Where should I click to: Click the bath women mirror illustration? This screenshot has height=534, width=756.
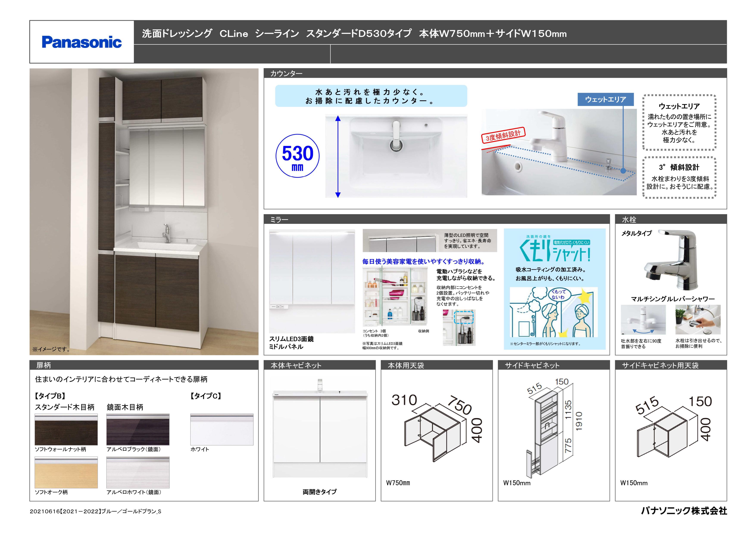[554, 312]
